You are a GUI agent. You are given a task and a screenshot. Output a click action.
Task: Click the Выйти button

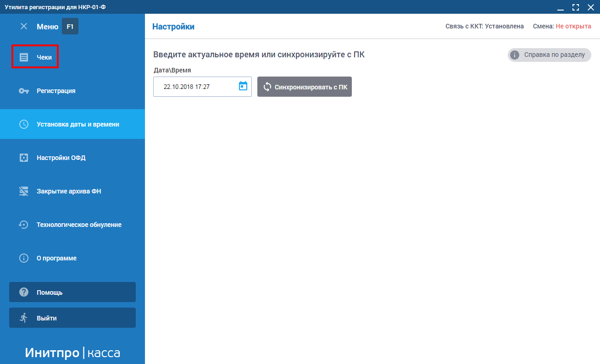[72, 318]
